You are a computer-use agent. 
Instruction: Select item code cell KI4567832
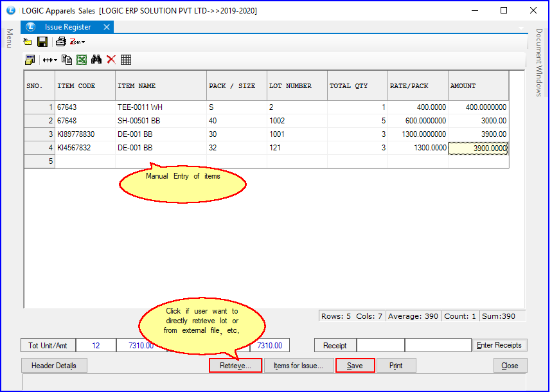tap(85, 148)
